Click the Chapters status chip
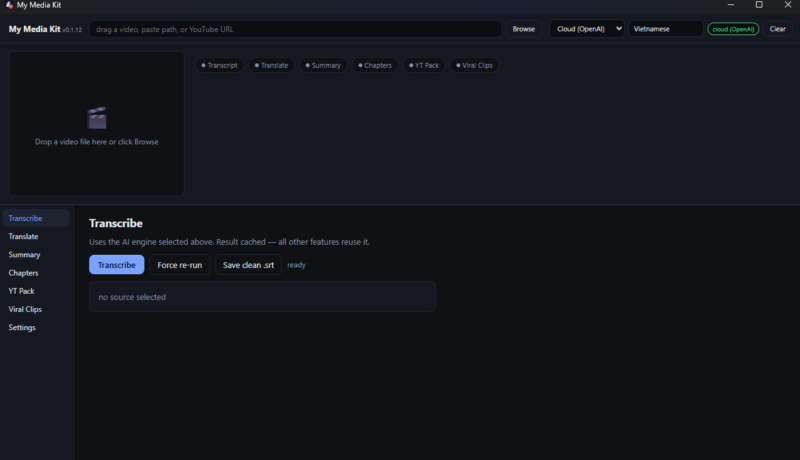 point(374,65)
